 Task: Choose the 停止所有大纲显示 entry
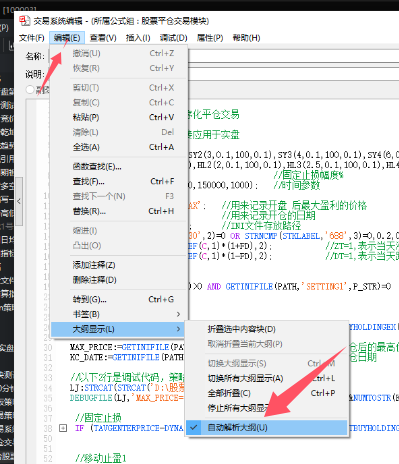[266, 408]
